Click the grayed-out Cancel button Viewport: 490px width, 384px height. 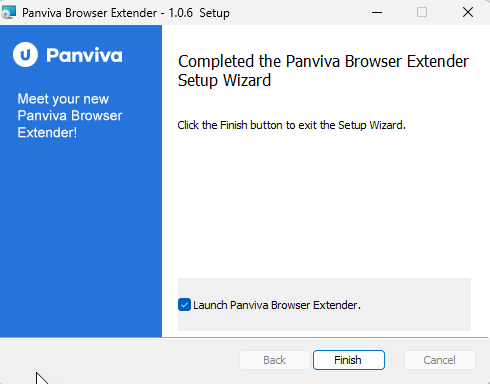[x=439, y=360]
